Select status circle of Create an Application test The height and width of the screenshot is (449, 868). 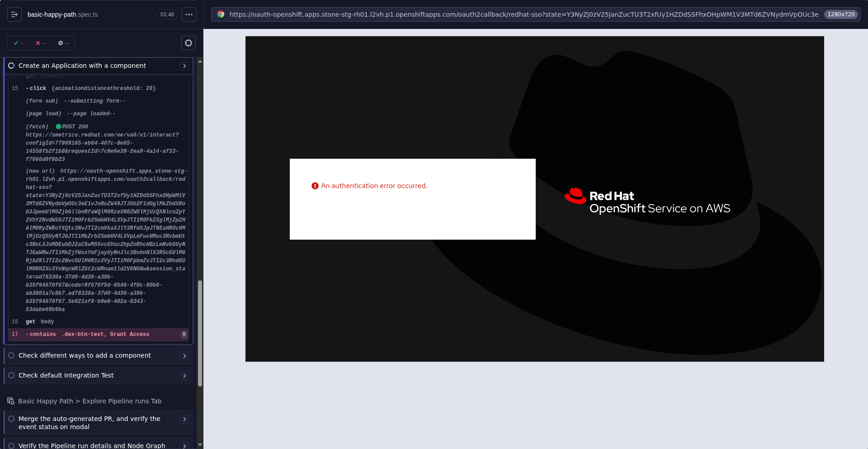click(x=11, y=66)
